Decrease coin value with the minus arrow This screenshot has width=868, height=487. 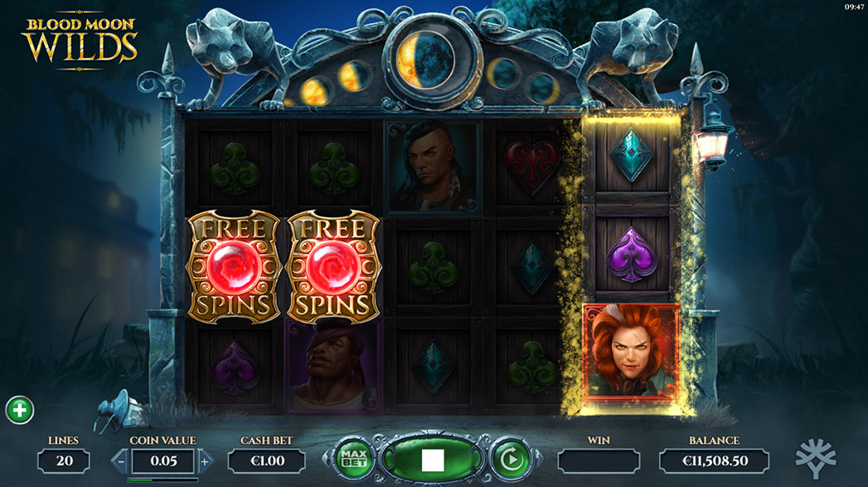(x=121, y=461)
